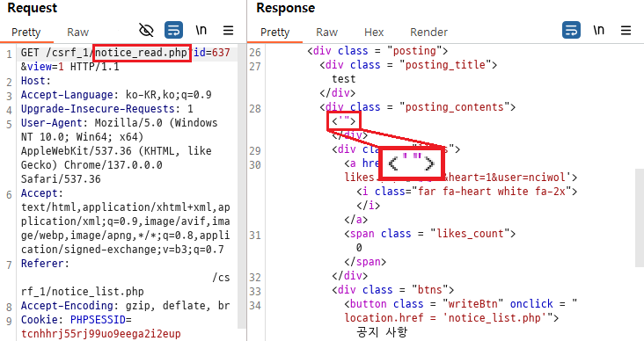Screen dimensions: 644x341
Task: Switch to the Pretty tab in Response
Action: tap(274, 32)
